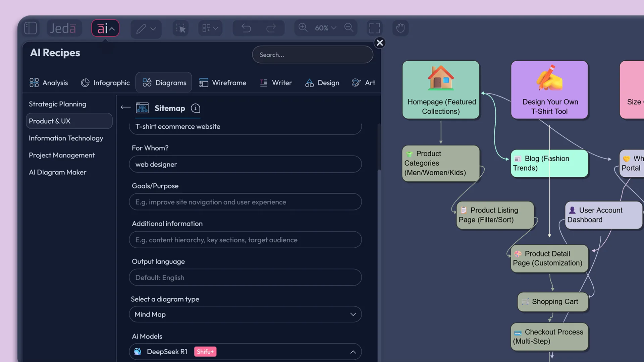
Task: Switch to the Wireframe tab
Action: pyautogui.click(x=223, y=82)
